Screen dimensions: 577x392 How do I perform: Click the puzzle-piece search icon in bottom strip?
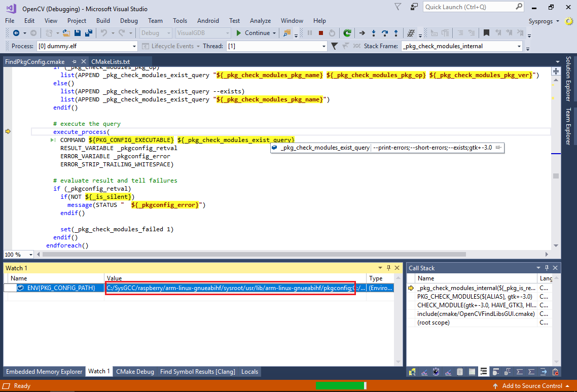pyautogui.click(x=412, y=372)
